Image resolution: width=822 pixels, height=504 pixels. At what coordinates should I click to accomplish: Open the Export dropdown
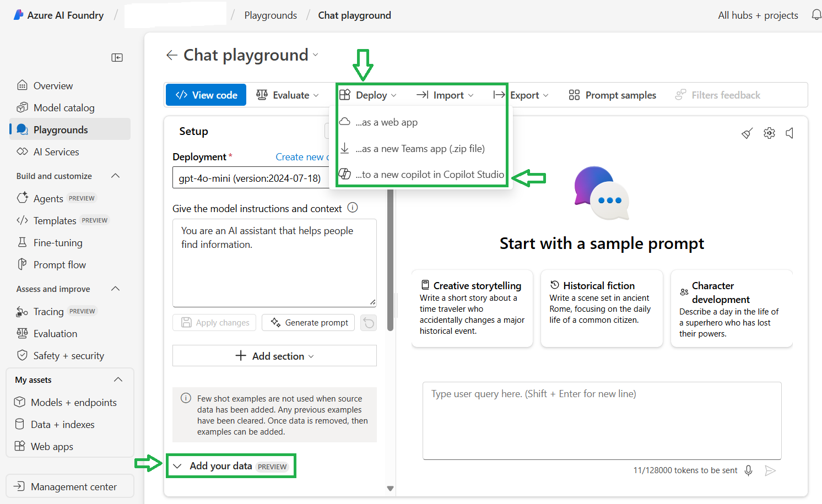[521, 95]
